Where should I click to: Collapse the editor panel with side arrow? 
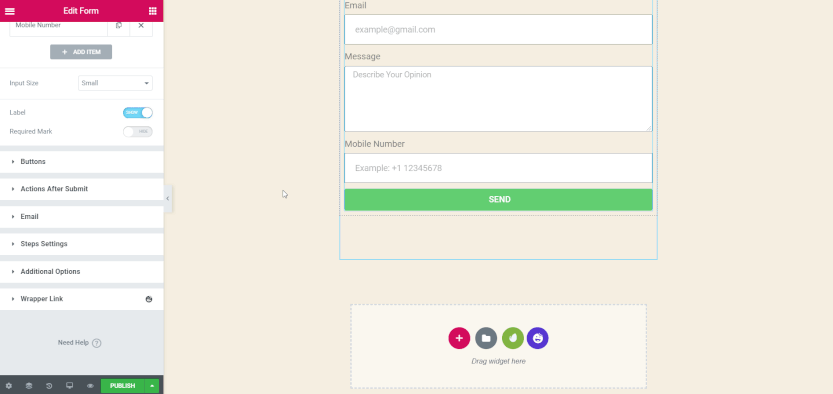(x=168, y=199)
